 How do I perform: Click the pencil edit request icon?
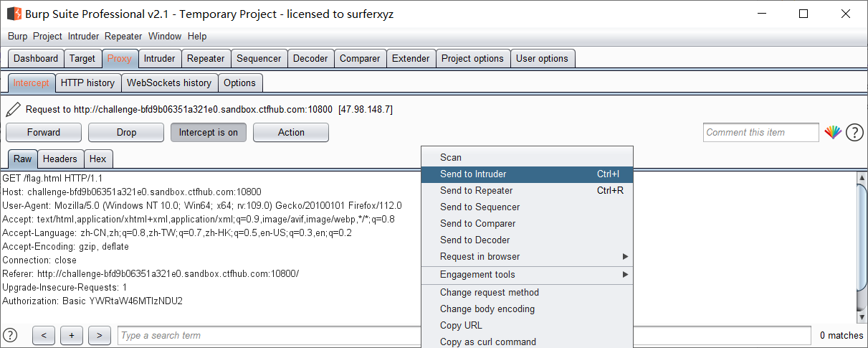coord(13,110)
